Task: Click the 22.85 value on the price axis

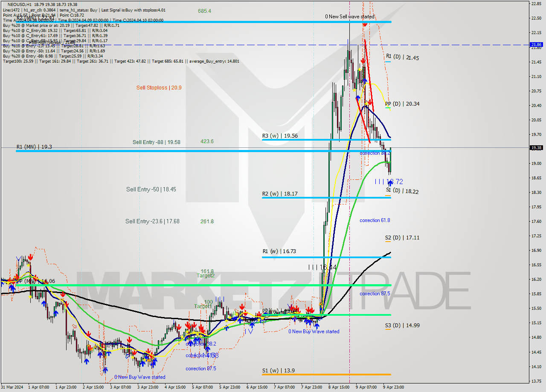Action: click(x=536, y=3)
